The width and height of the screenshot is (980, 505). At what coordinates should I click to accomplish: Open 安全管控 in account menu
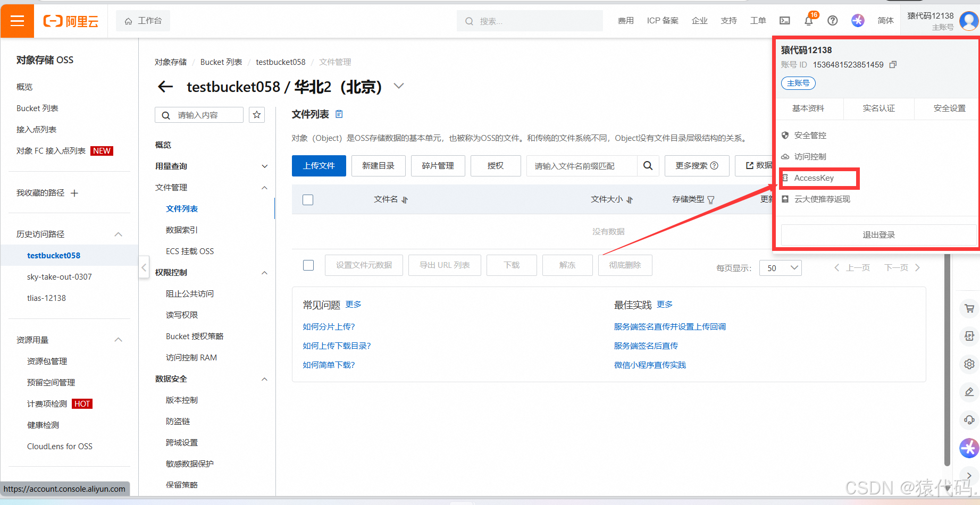point(810,136)
